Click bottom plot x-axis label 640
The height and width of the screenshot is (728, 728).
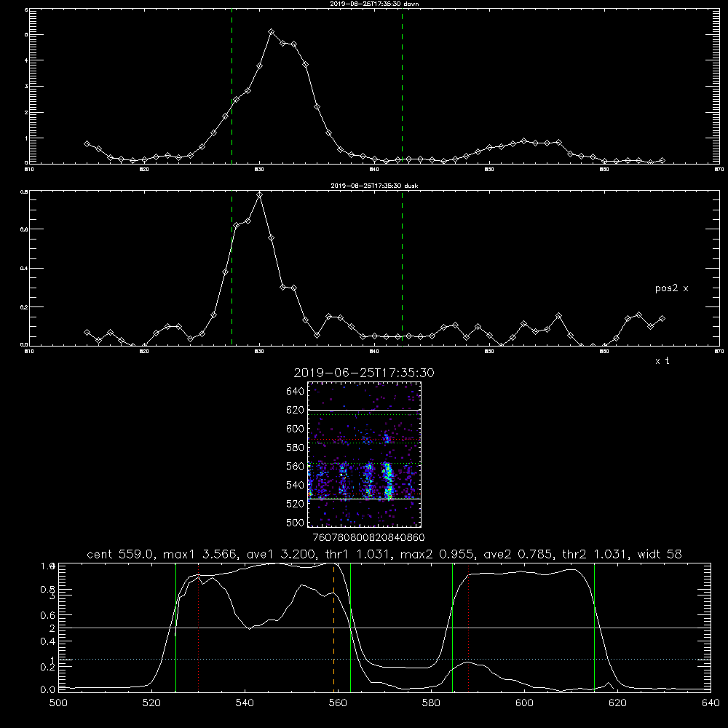tap(711, 703)
